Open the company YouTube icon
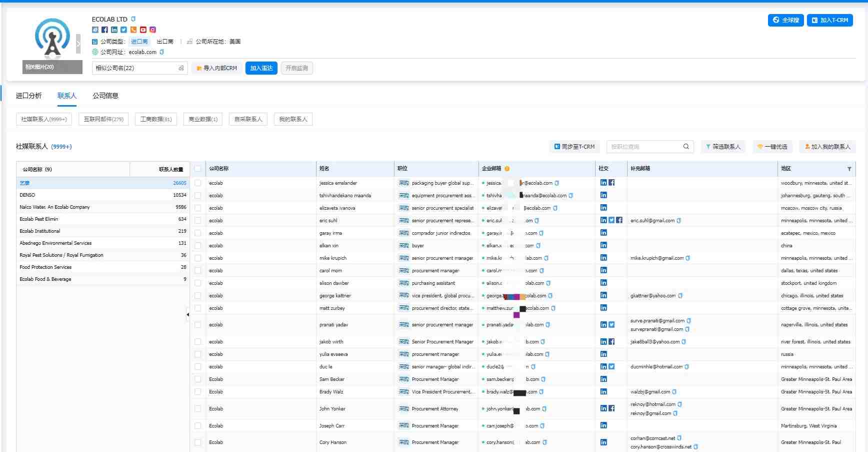The width and height of the screenshot is (868, 452). click(143, 30)
